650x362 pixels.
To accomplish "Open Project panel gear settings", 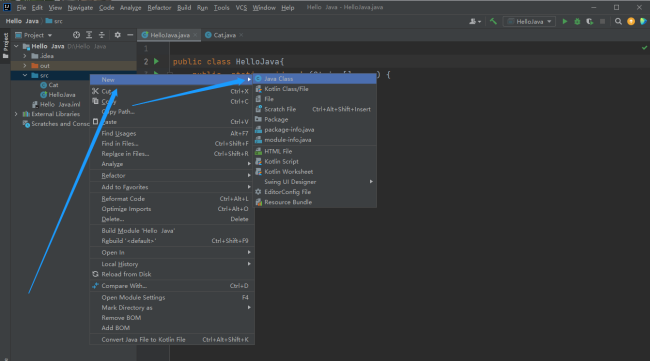I will click(118, 35).
